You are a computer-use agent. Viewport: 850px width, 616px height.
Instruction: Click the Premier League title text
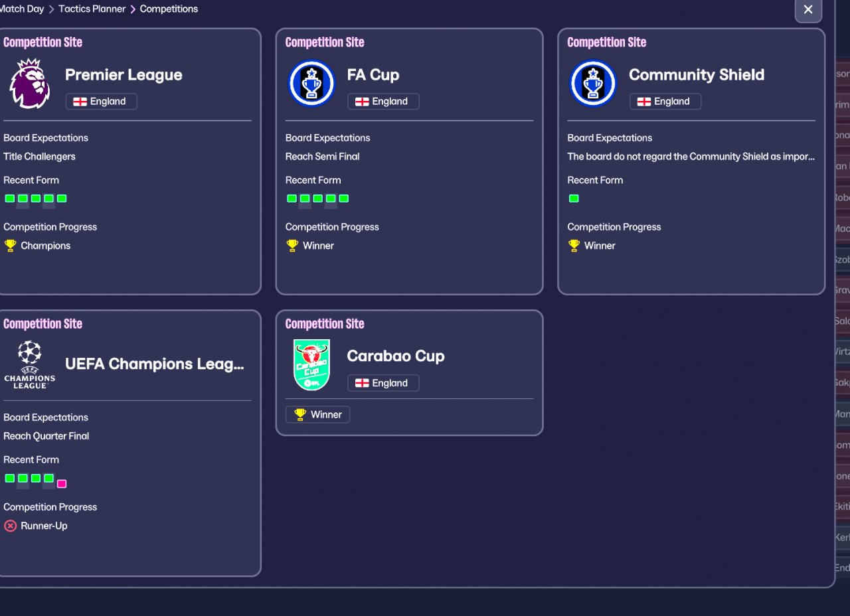point(124,75)
